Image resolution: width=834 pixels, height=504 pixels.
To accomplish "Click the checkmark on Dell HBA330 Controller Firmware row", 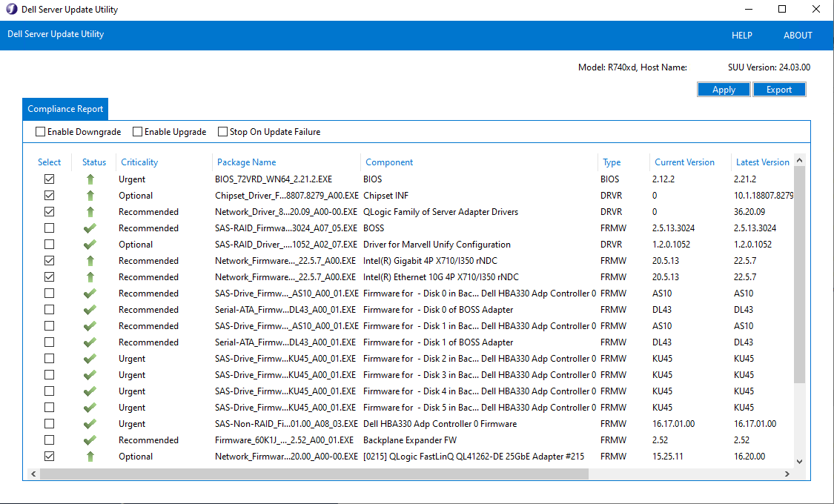I will pyautogui.click(x=90, y=423).
